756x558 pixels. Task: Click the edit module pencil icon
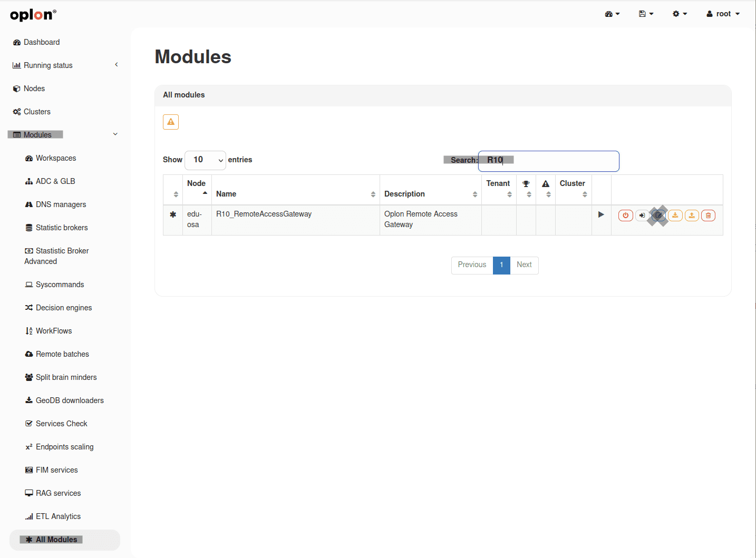click(x=658, y=216)
